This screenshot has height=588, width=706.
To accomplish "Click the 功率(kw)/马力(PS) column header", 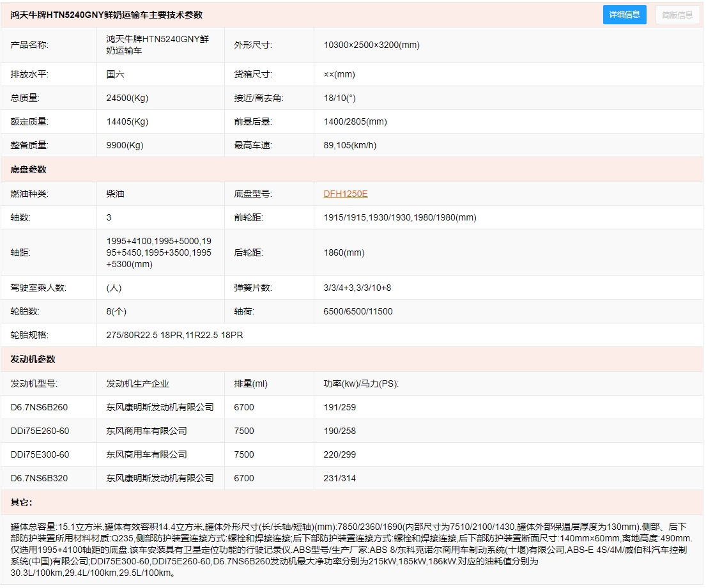I will pyautogui.click(x=361, y=383).
